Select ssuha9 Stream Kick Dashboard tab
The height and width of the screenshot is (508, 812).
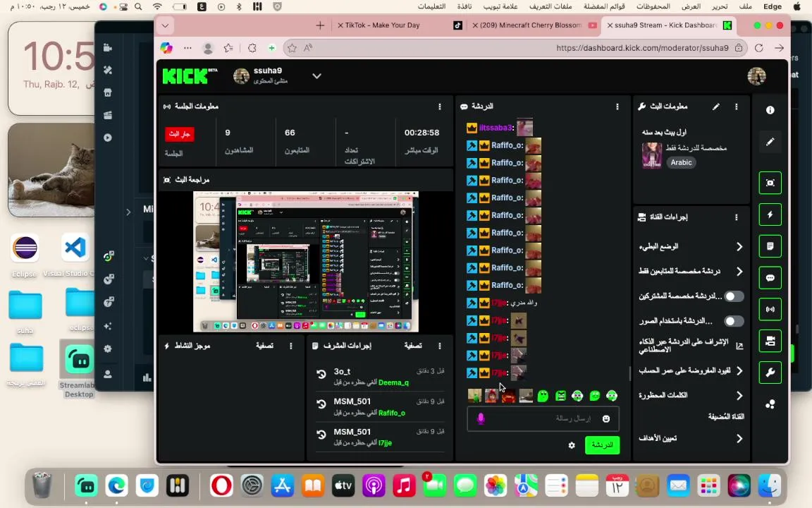click(x=669, y=25)
